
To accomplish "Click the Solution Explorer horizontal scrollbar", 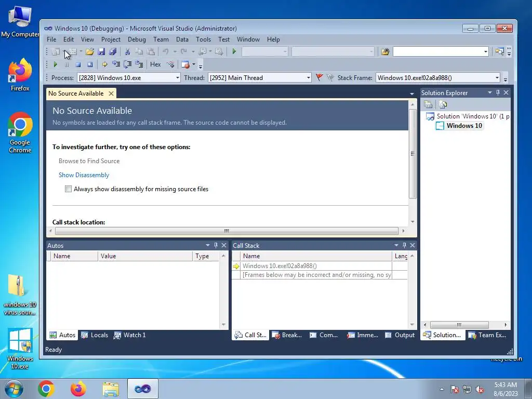I will click(x=459, y=325).
